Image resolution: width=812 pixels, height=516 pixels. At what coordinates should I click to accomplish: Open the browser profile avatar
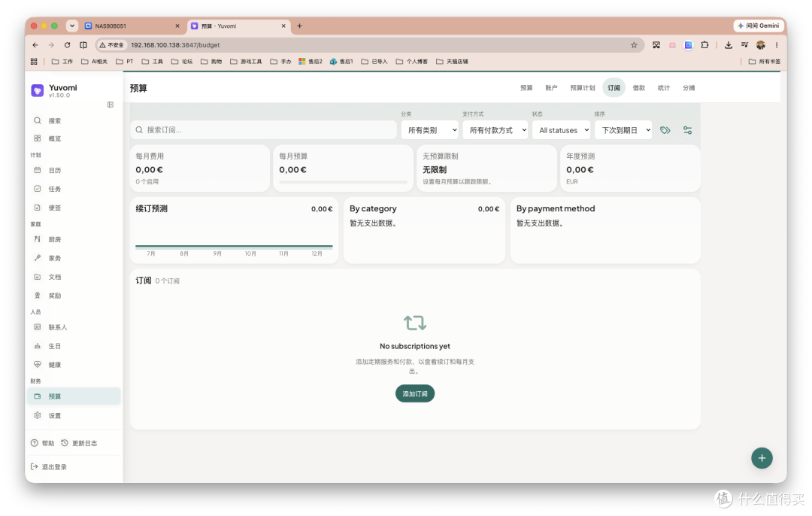tap(761, 45)
